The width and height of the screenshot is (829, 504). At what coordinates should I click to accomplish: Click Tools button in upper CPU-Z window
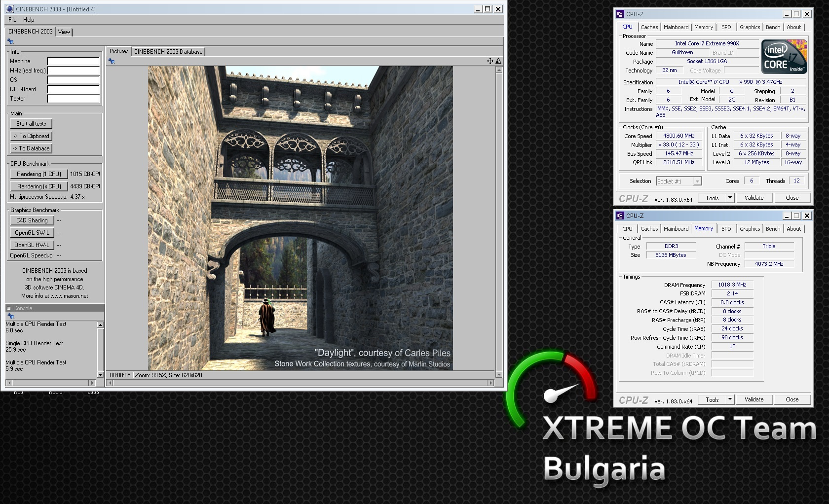[x=712, y=198]
